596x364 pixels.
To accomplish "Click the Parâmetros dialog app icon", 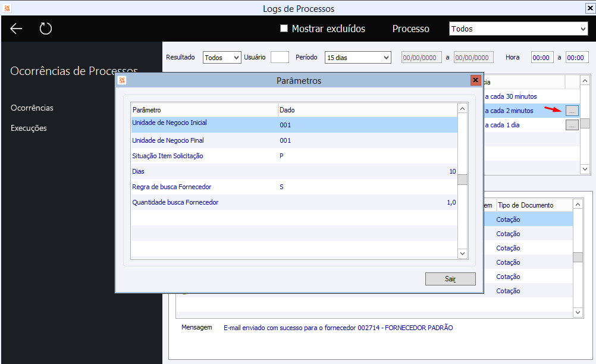I will click(121, 80).
